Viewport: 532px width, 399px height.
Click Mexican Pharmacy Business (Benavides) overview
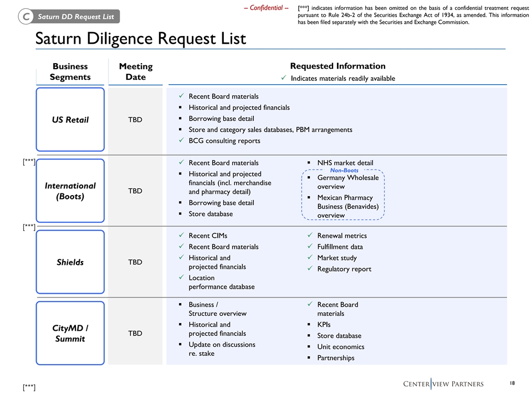[x=348, y=206]
